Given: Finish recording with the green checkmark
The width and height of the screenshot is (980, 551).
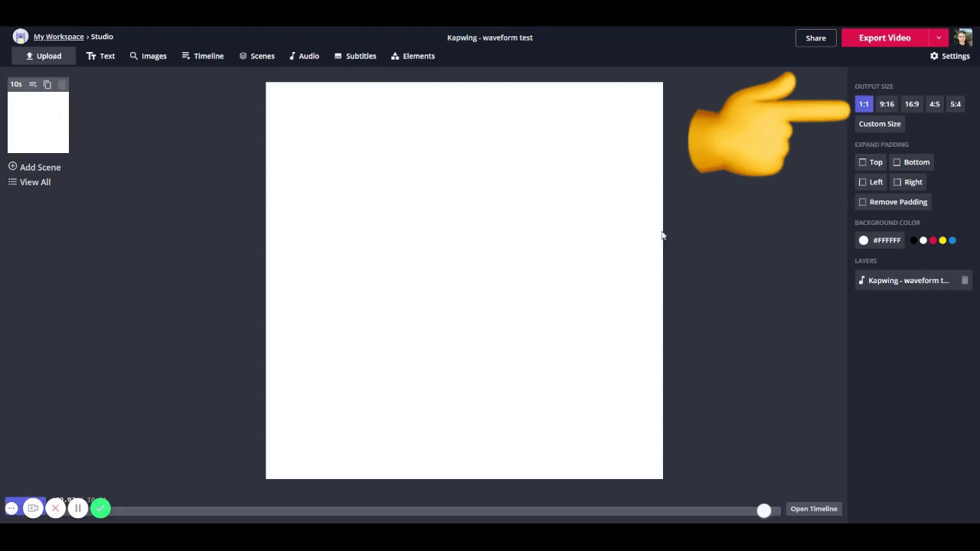Looking at the screenshot, I should coord(100,508).
